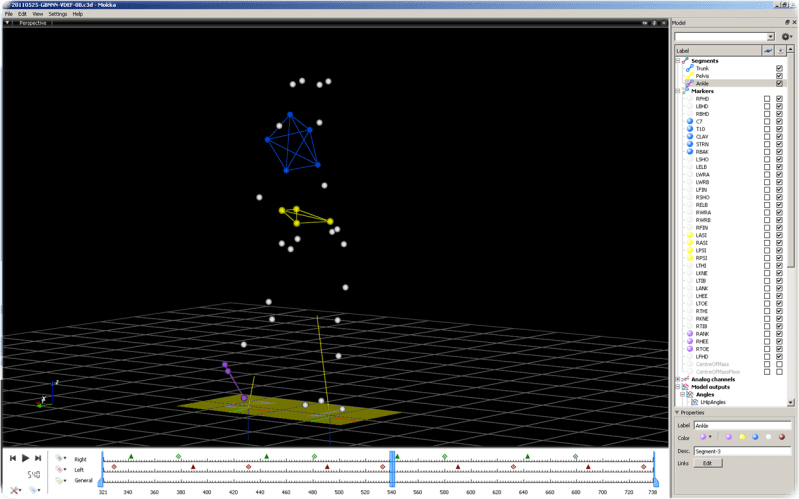Screen dimensions: 799x499
Task: Pick the blue color preset
Action: coord(755,437)
